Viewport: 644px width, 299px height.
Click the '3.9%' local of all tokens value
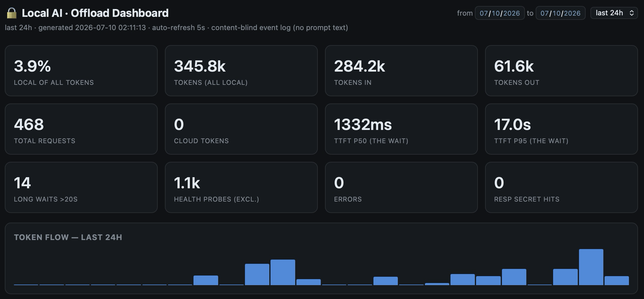point(32,66)
